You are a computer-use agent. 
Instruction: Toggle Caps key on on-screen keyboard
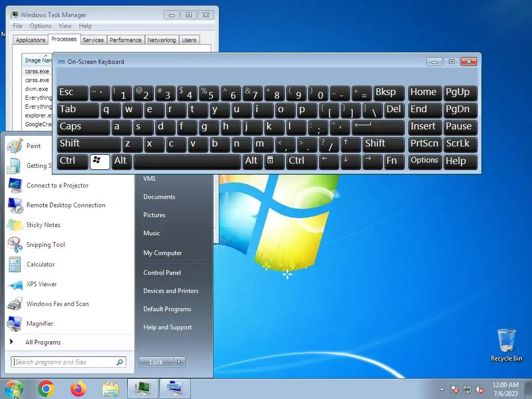[x=84, y=128]
